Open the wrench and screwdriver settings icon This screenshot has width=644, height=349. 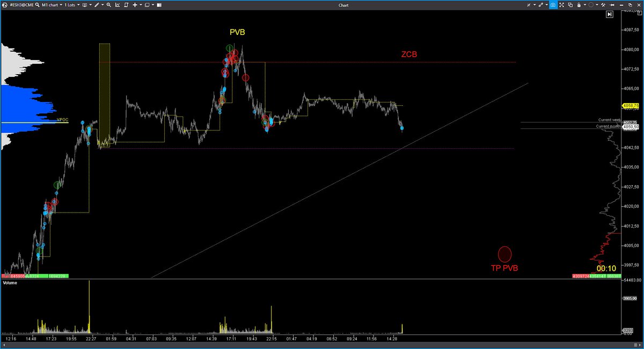(603, 5)
